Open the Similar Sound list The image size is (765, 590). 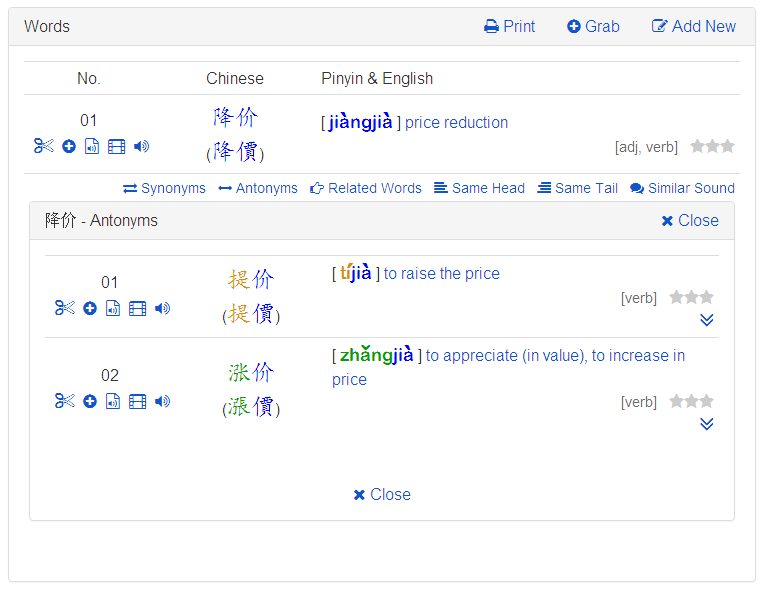click(x=682, y=188)
